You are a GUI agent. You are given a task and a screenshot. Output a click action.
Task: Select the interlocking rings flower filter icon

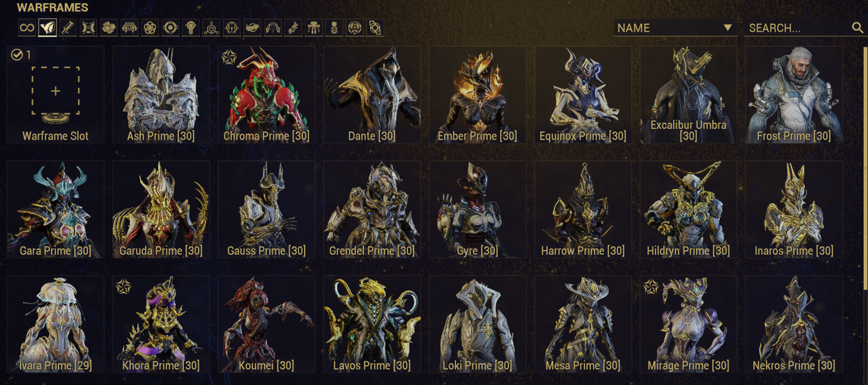pos(150,28)
